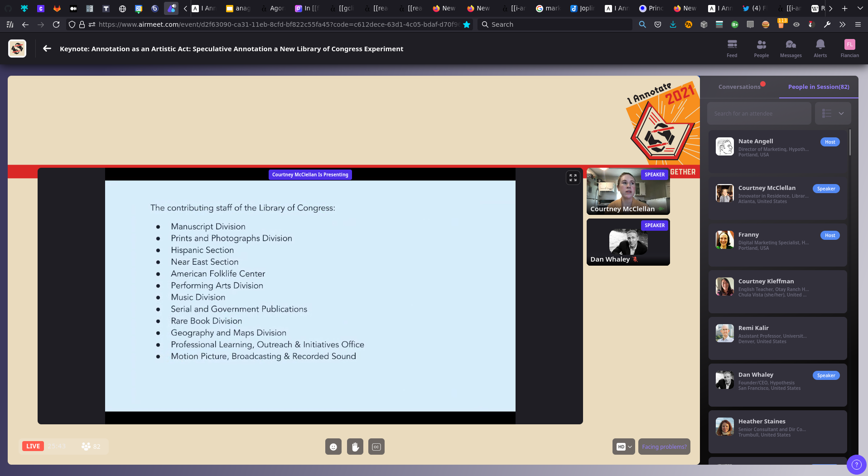Show more toolbar extensions overflow
868x476 pixels.
coord(842,24)
